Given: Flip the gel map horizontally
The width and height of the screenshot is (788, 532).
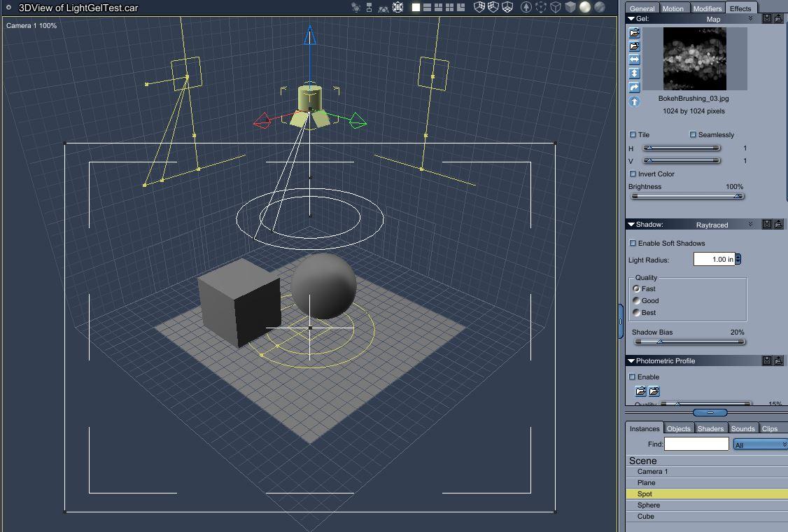Looking at the screenshot, I should pos(634,59).
